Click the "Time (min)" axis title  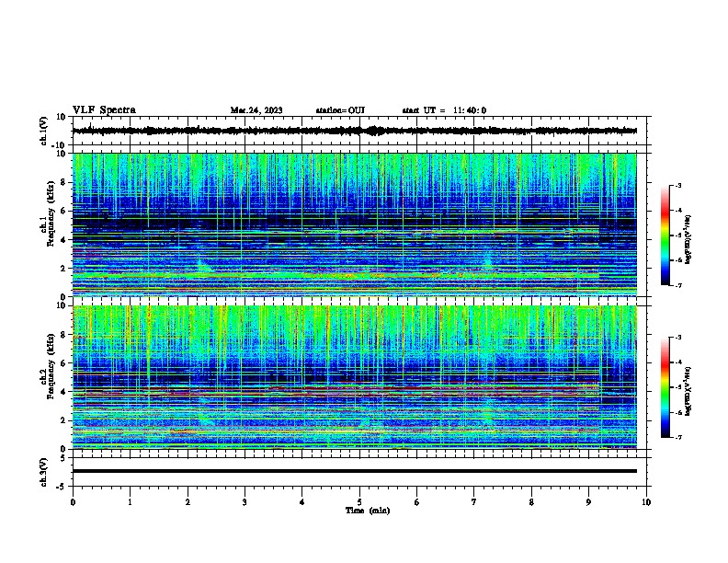point(368,511)
